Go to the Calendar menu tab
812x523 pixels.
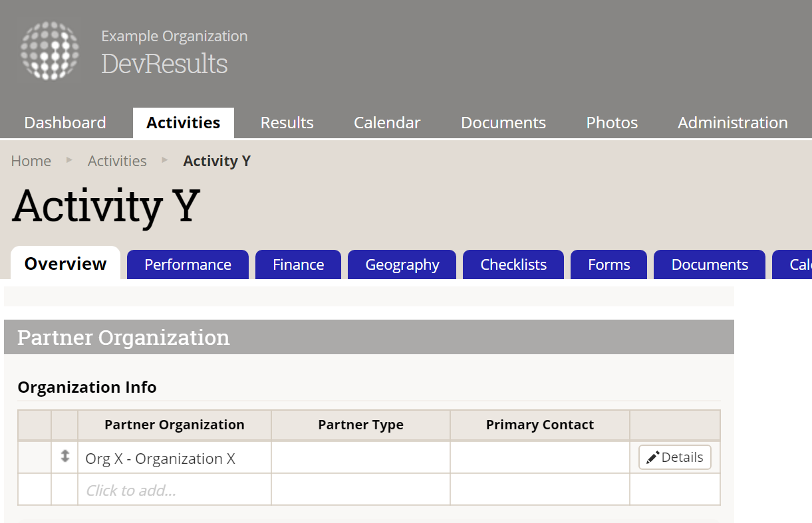click(387, 123)
